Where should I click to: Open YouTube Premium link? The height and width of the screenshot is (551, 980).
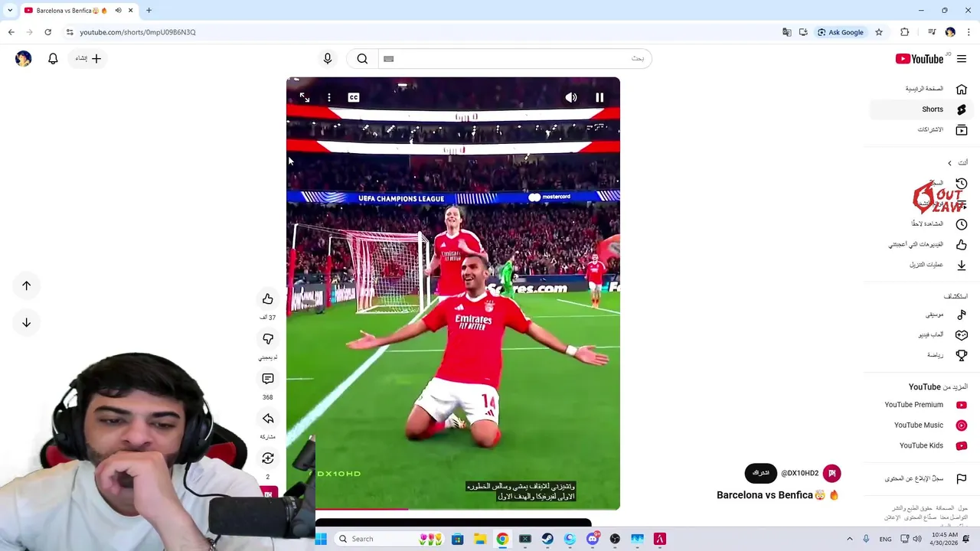click(x=922, y=405)
